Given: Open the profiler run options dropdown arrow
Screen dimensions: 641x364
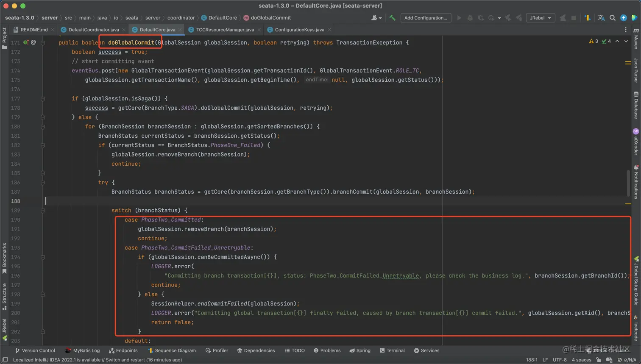Looking at the screenshot, I should pyautogui.click(x=499, y=18).
